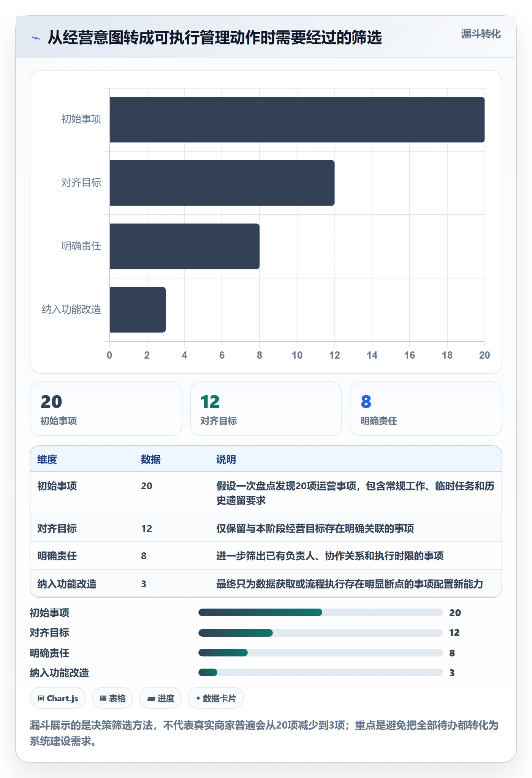Click the 对齐目标 y-axis label on chart
Viewport: 532px width, 778px height.
click(81, 183)
